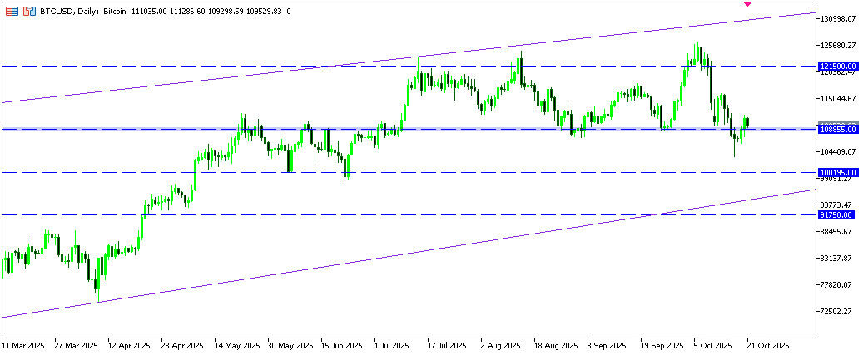Open the One Click Trading panel icon
This screenshot has height=355, width=868.
[x=11, y=12]
